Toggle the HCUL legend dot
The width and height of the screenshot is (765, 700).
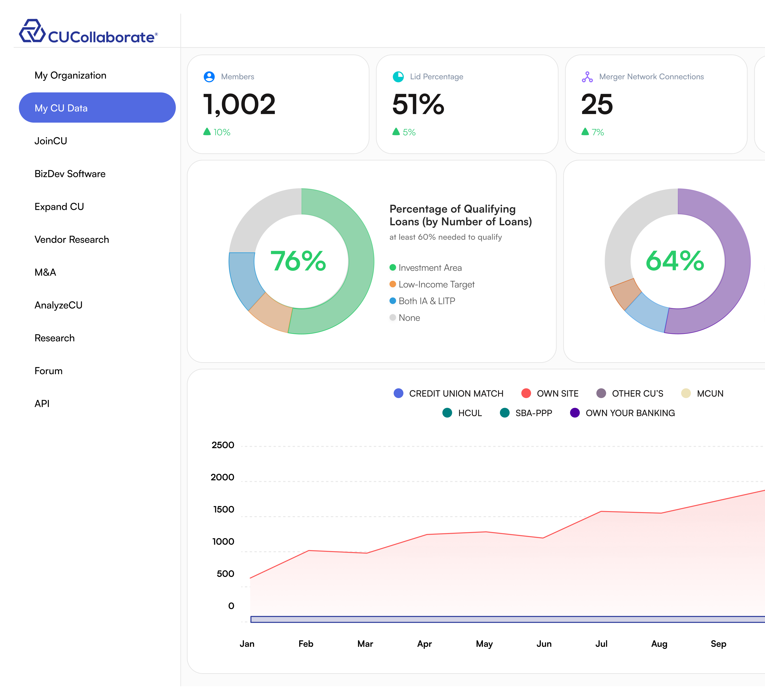[x=447, y=413]
